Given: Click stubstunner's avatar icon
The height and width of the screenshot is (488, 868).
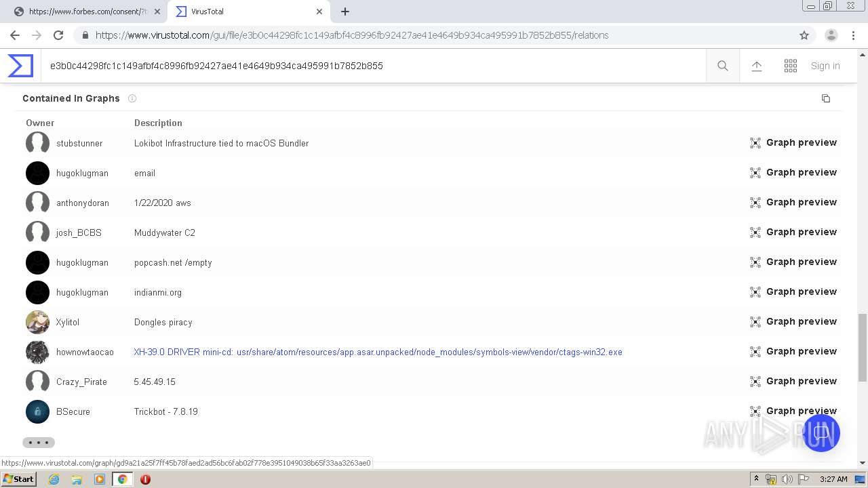Looking at the screenshot, I should click(37, 143).
